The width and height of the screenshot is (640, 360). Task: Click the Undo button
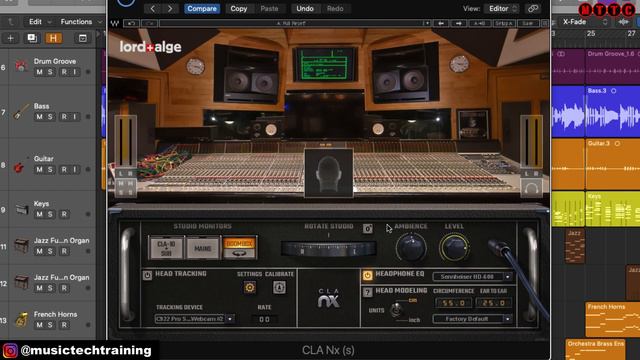coord(305,9)
